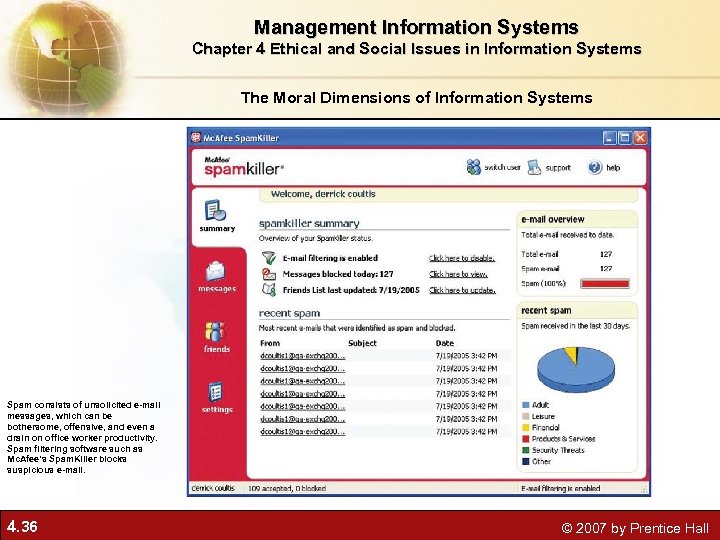
Task: Open the summary tab icon
Action: tap(215, 210)
